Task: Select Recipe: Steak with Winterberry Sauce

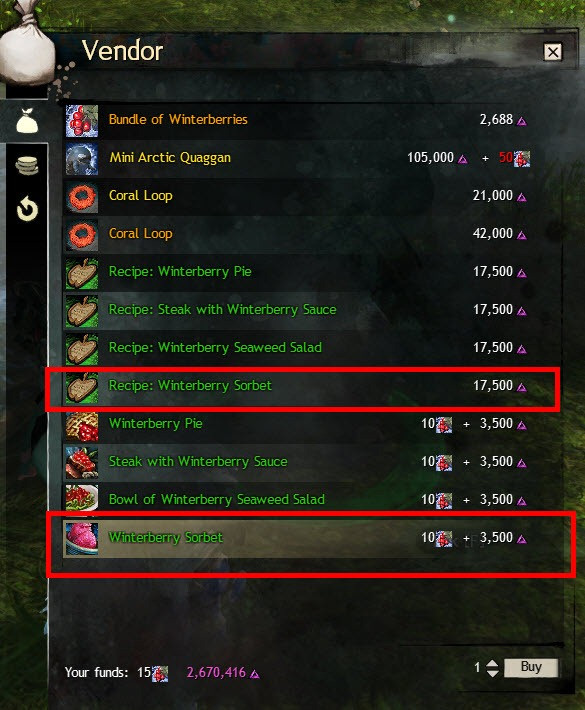Action: (x=312, y=311)
